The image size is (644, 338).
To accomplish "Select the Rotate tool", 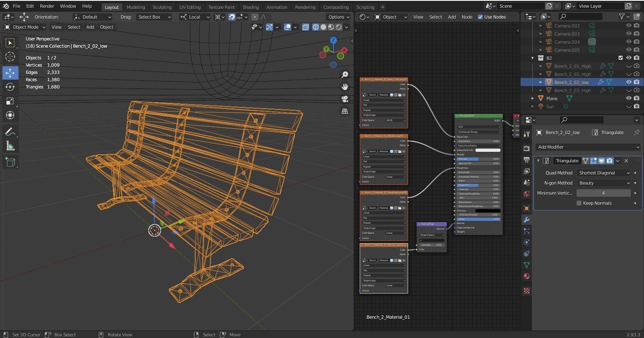I will point(10,87).
